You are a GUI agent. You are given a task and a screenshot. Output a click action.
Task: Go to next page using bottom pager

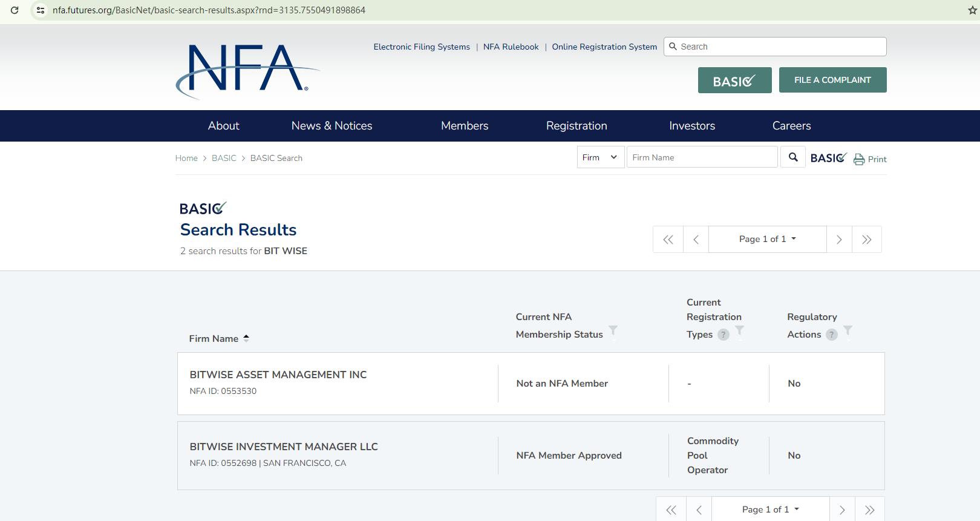pos(843,510)
